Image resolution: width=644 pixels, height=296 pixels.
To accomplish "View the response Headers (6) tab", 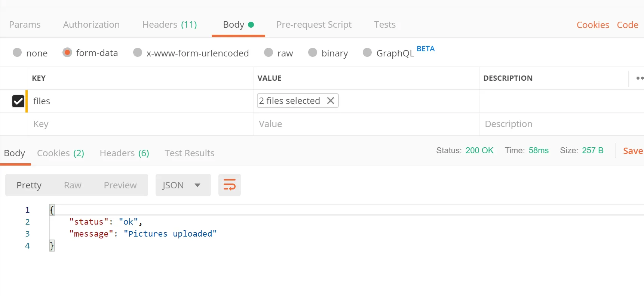I will [x=124, y=153].
